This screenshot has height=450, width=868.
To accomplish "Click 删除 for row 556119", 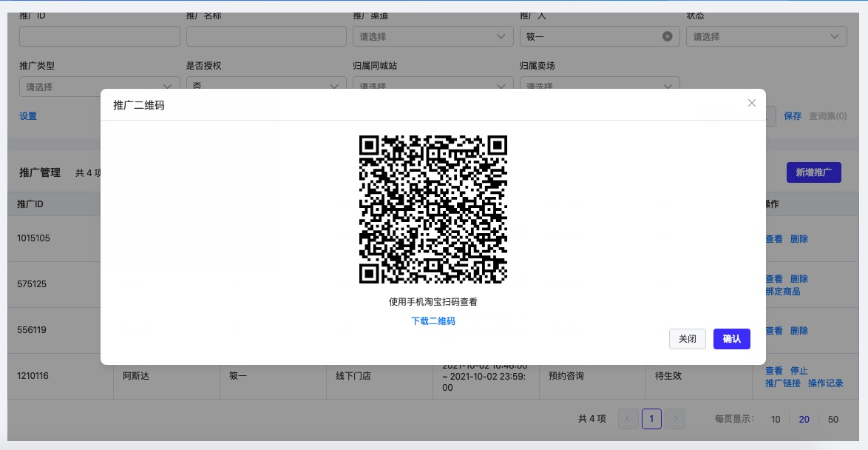I will point(799,331).
